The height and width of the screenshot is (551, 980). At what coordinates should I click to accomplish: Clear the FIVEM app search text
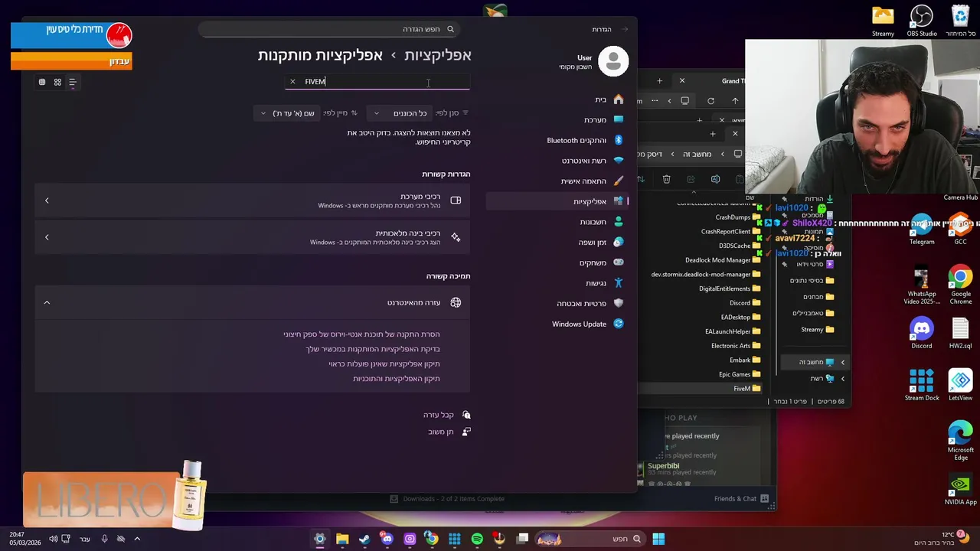(x=292, y=81)
